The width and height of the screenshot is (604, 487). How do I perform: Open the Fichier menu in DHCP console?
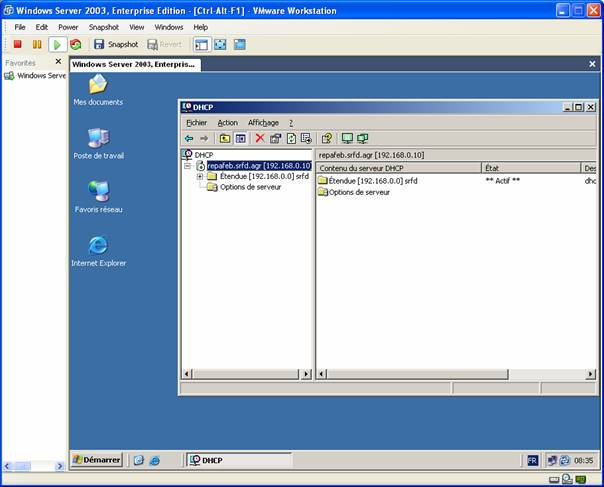pos(196,123)
